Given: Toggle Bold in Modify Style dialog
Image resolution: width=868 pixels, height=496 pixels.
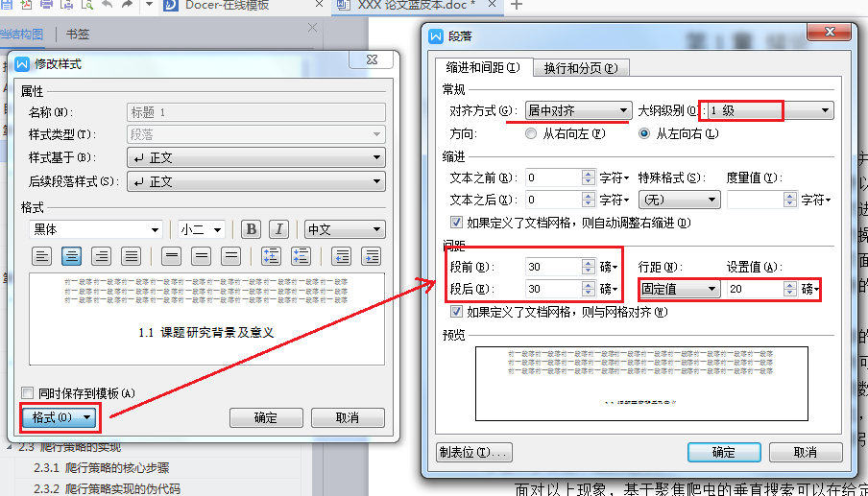Looking at the screenshot, I should pyautogui.click(x=251, y=229).
